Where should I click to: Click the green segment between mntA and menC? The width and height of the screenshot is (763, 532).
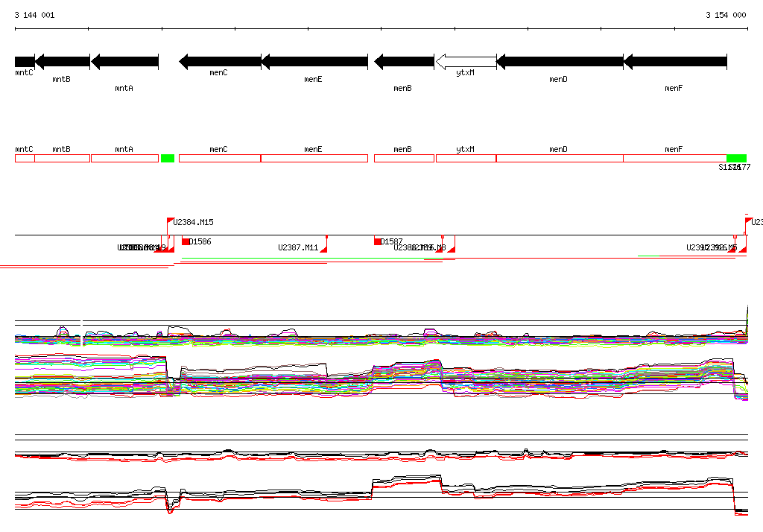pos(167,158)
